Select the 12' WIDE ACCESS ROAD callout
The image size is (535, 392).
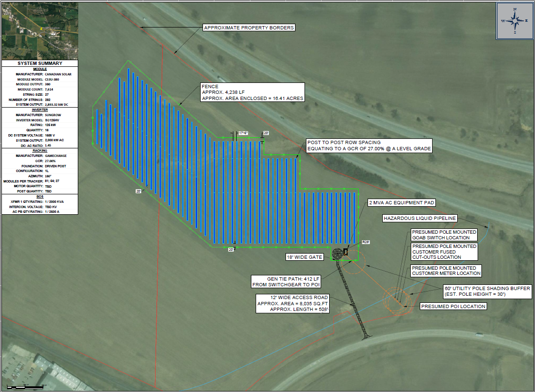tap(293, 303)
